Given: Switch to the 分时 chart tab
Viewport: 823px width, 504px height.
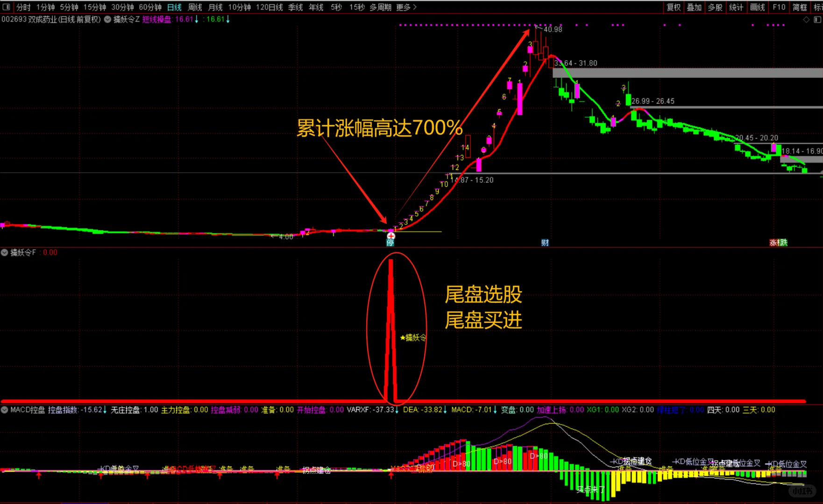Looking at the screenshot, I should coord(23,7).
